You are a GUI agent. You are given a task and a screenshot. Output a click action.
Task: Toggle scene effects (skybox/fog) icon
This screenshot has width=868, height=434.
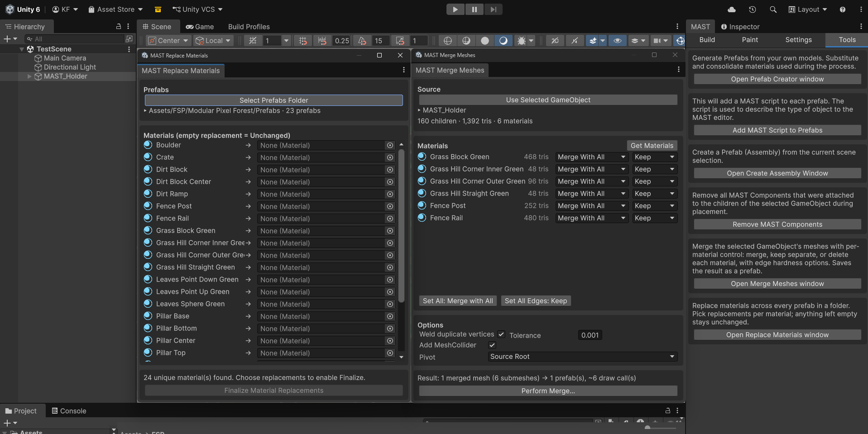[593, 41]
